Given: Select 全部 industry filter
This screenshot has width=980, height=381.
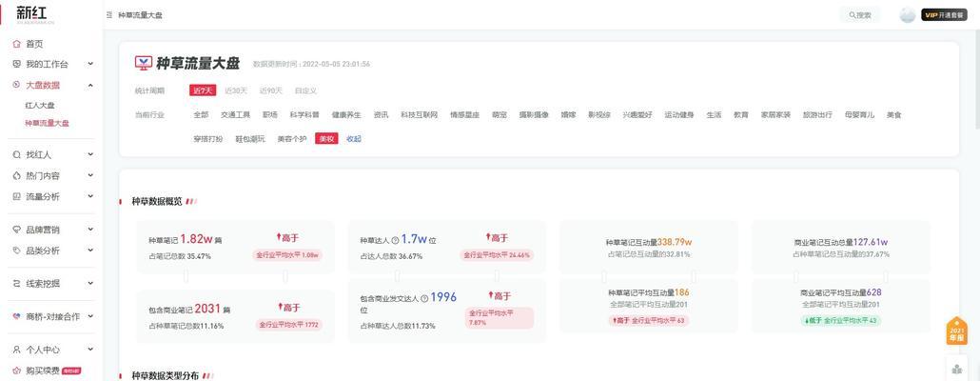Looking at the screenshot, I should click(201, 115).
